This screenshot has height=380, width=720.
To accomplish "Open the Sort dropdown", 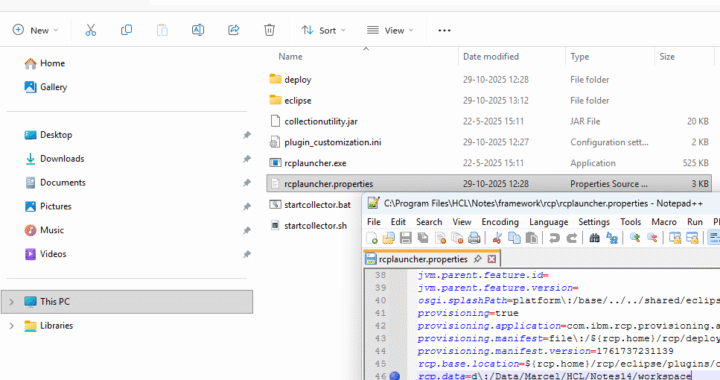I will click(x=324, y=30).
